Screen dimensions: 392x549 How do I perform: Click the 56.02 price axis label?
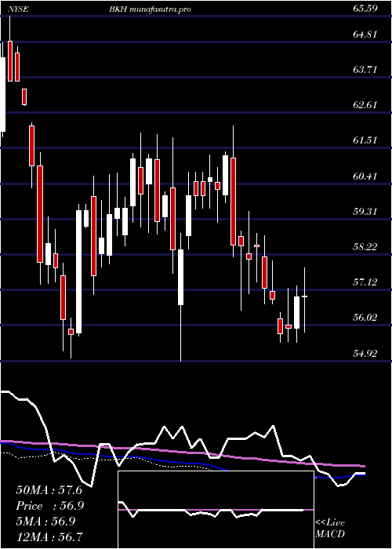[365, 318]
